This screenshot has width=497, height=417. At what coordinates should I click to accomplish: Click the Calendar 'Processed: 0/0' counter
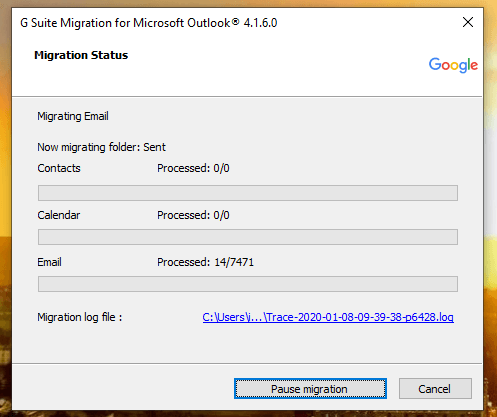(193, 215)
